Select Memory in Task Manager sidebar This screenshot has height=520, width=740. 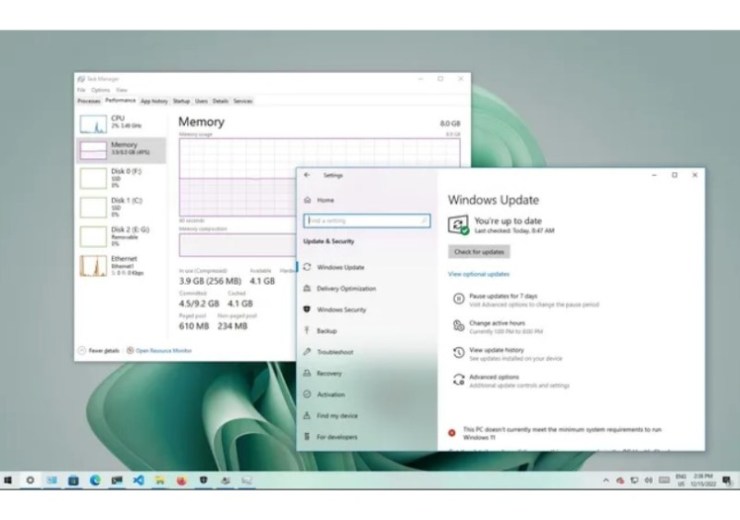(x=121, y=150)
